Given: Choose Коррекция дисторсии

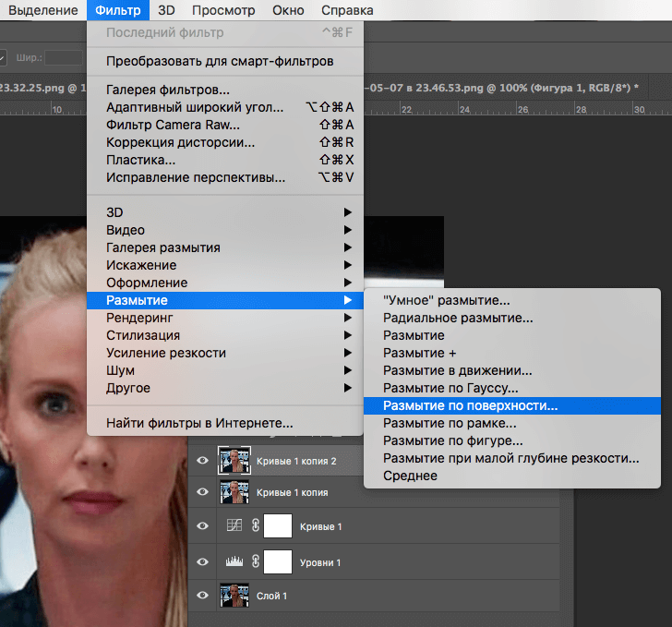Looking at the screenshot, I should click(x=225, y=142).
